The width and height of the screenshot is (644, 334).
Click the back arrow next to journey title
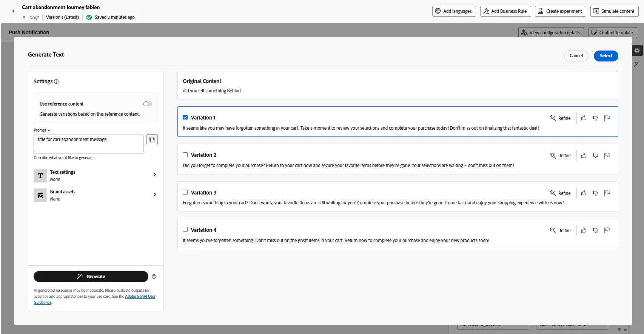tap(14, 11)
